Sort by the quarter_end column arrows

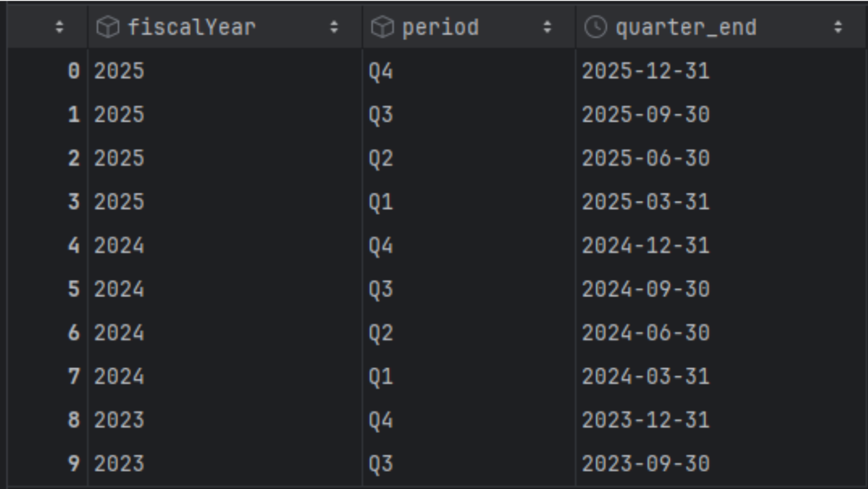[838, 27]
